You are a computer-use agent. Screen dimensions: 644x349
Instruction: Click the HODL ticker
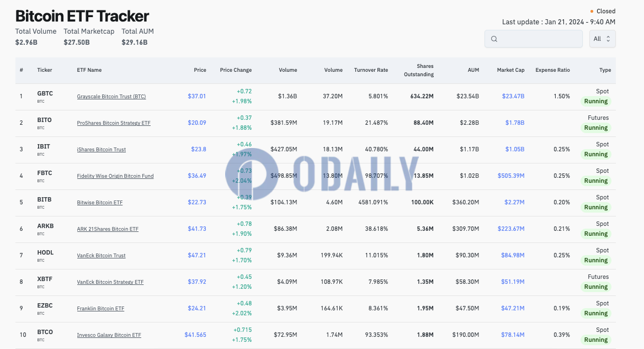pyautogui.click(x=45, y=253)
